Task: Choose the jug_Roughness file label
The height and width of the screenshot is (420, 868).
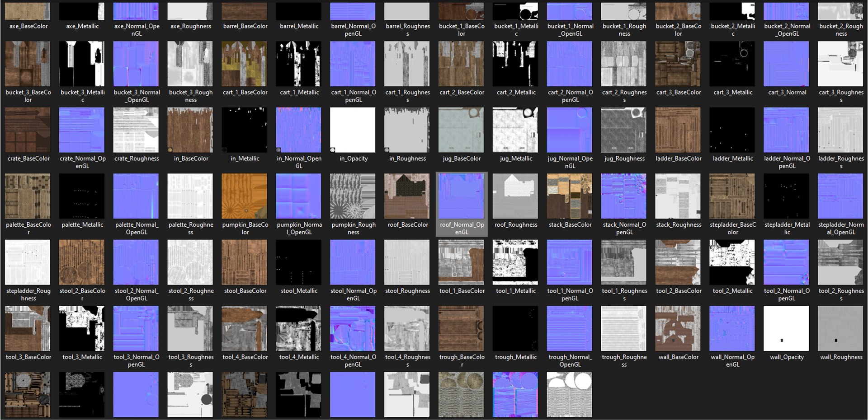Action: [x=624, y=159]
